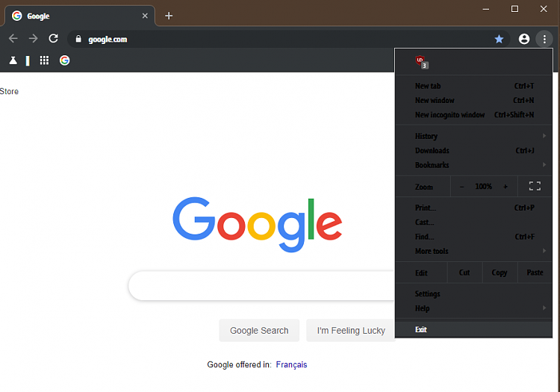Click Copy in the Edit row
Viewport: 560px width, 392px height.
[x=500, y=273]
